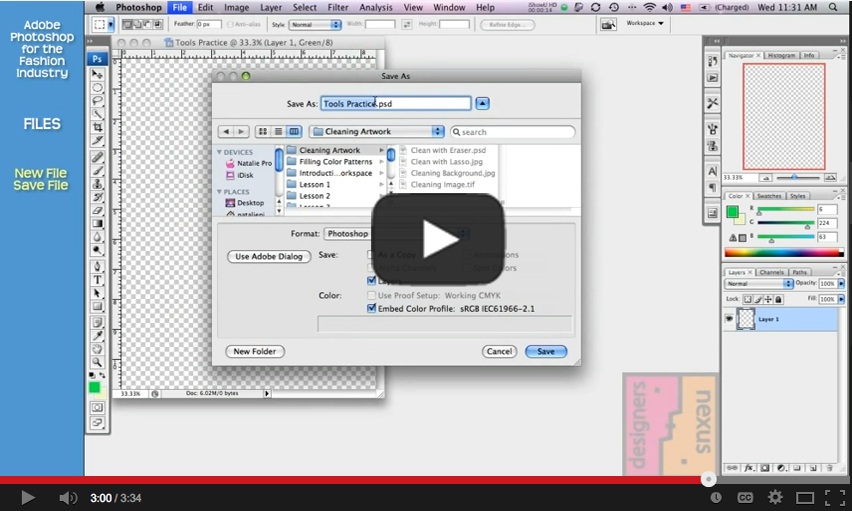
Task: Open the Actions panel icon in dock
Action: 712,78
